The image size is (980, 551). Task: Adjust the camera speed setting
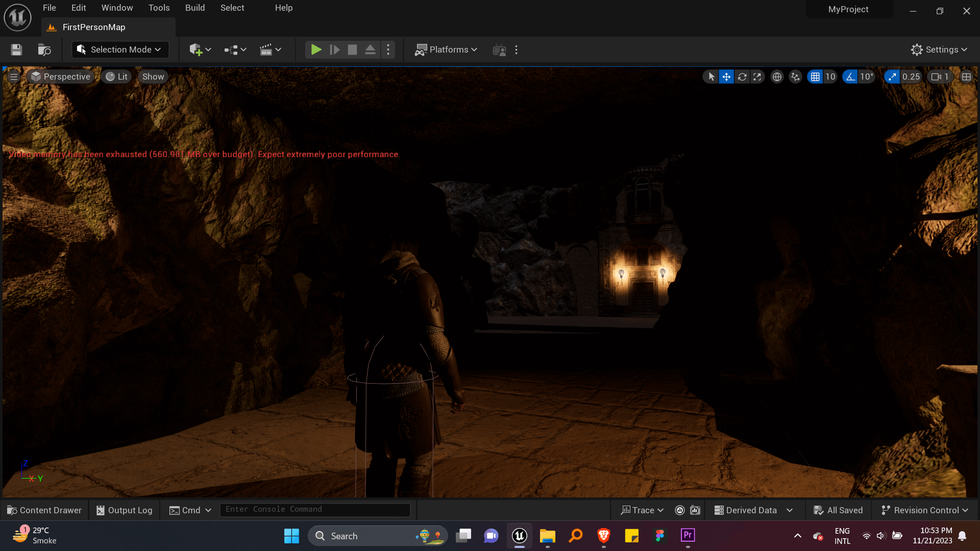940,77
